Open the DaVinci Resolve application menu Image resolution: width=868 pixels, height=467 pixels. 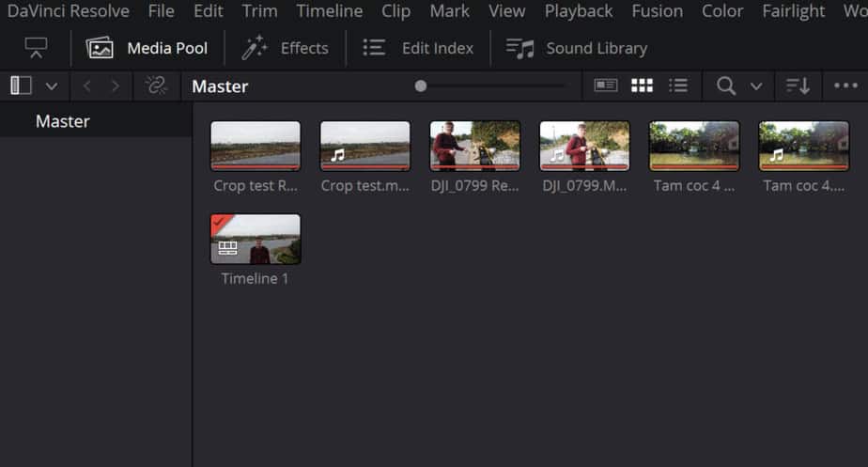point(68,11)
